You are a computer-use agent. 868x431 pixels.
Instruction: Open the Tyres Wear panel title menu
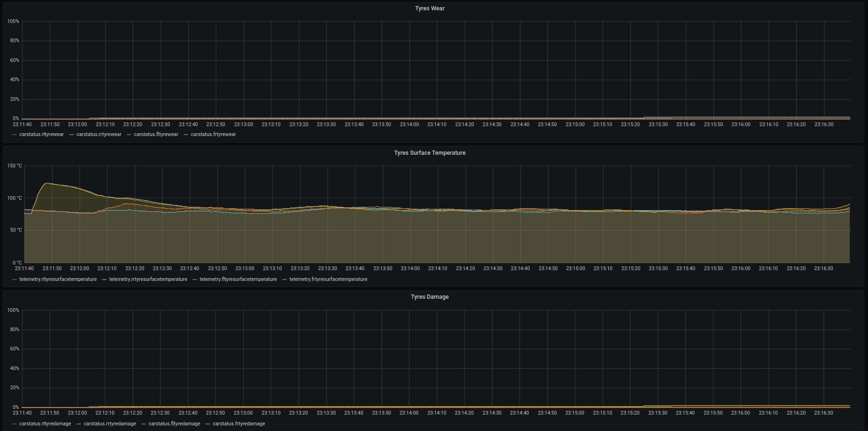tap(430, 8)
